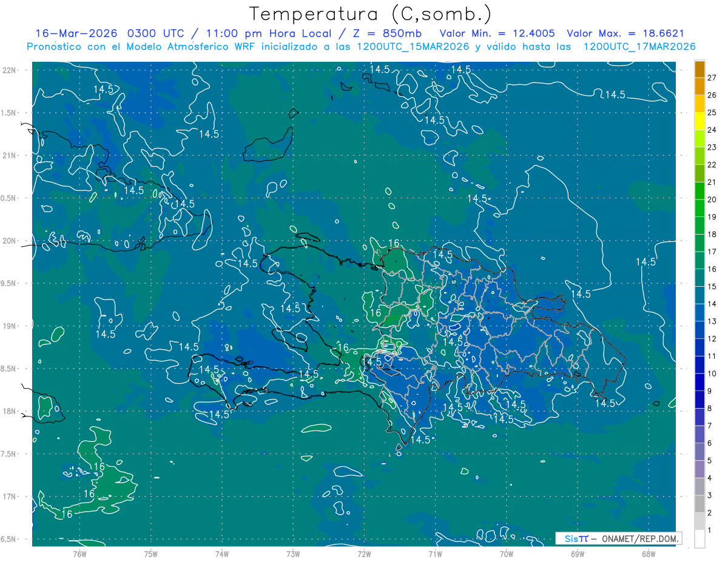Click the 'Valor Min. = 12.4005' readout

coord(497,33)
